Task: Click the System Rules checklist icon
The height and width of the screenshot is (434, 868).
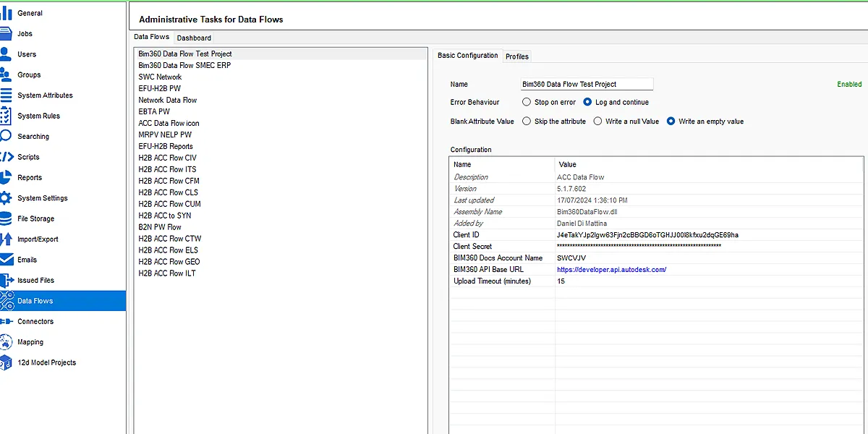Action: coord(6,116)
